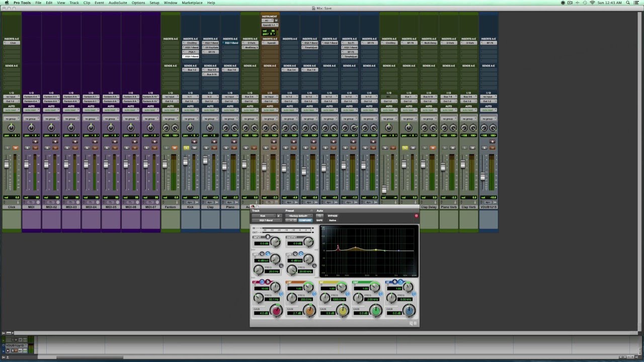Open the instrument track's All MIDI input dropdown
Screen dimensions: 644x362
(268, 21)
